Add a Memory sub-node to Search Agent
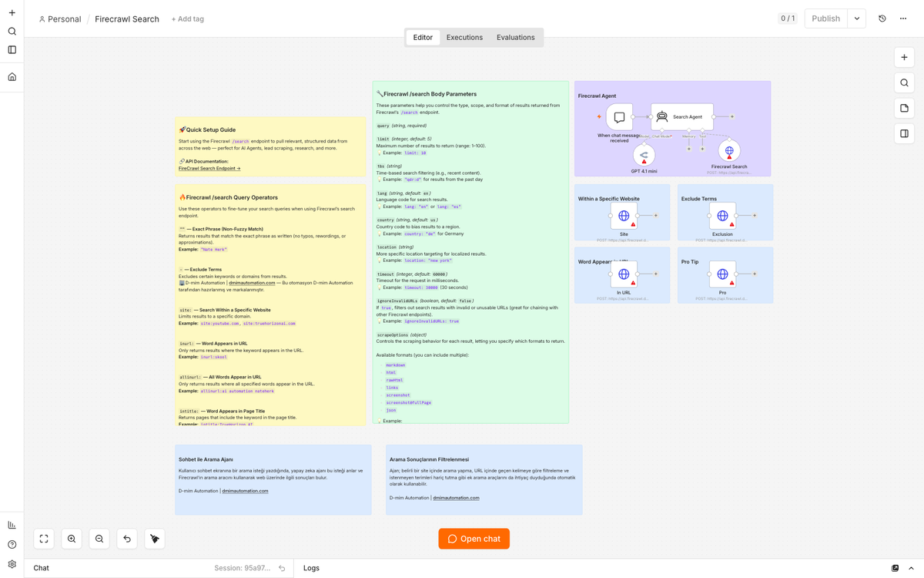Viewport: 924px width, 578px height. pyautogui.click(x=689, y=149)
